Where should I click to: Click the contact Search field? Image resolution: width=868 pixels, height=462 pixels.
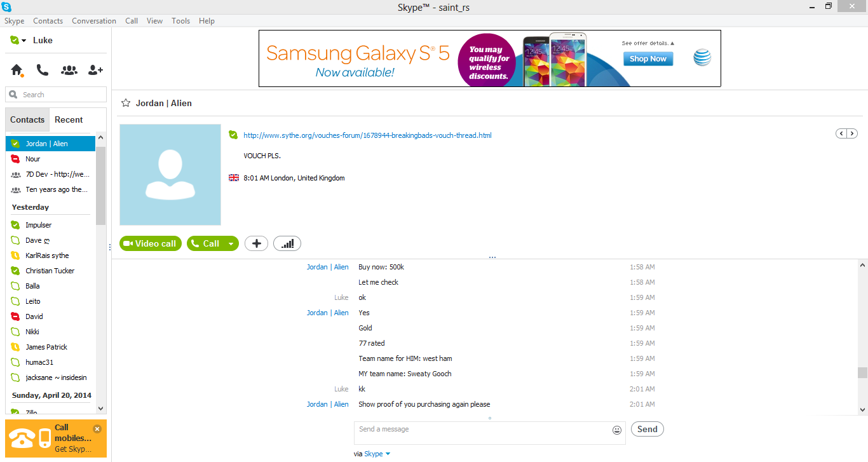point(56,95)
